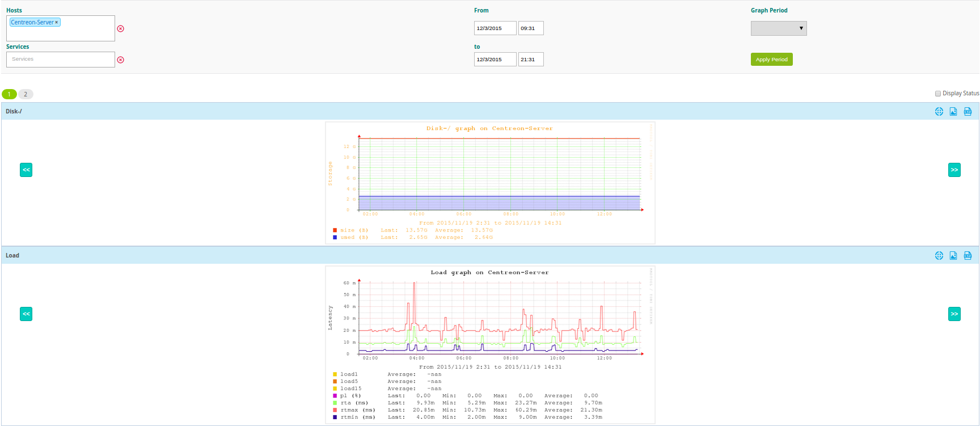Edit the to time 21:31 field
Viewport: 980px width, 426px height.
coord(531,60)
